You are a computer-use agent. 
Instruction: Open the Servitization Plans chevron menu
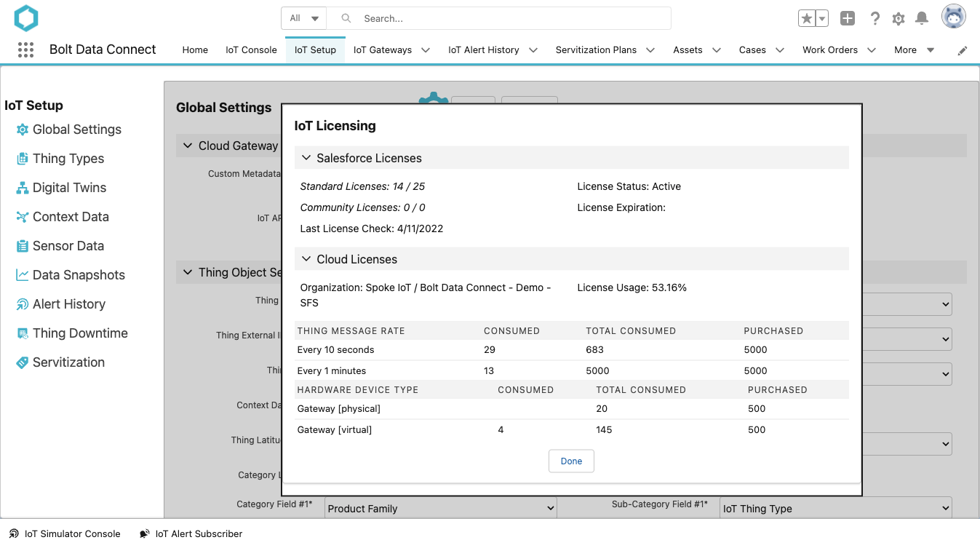point(650,50)
